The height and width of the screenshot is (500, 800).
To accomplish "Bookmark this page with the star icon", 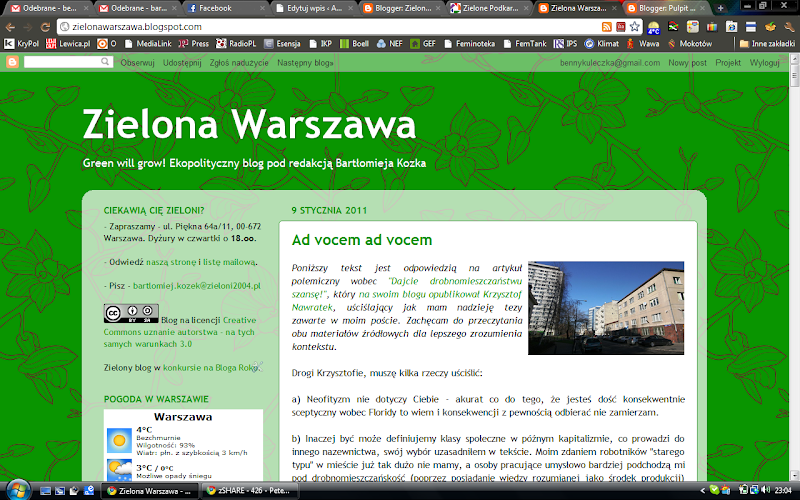I will click(634, 27).
